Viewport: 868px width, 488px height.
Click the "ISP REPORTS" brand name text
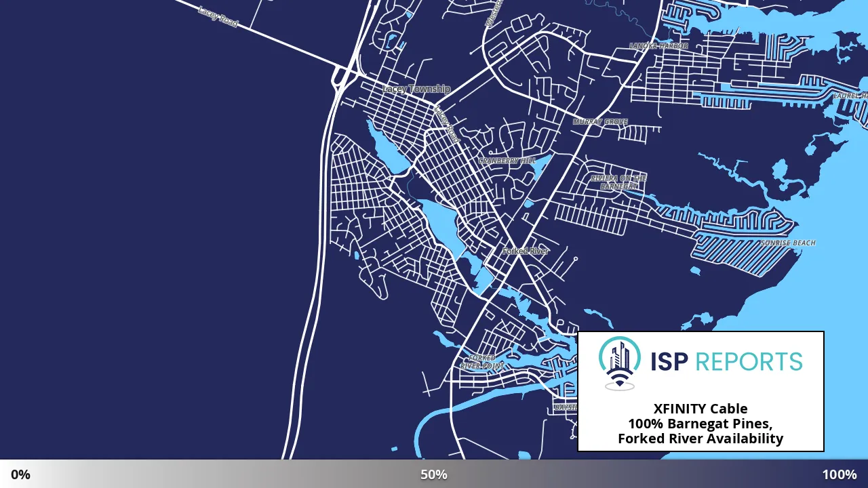pos(726,362)
